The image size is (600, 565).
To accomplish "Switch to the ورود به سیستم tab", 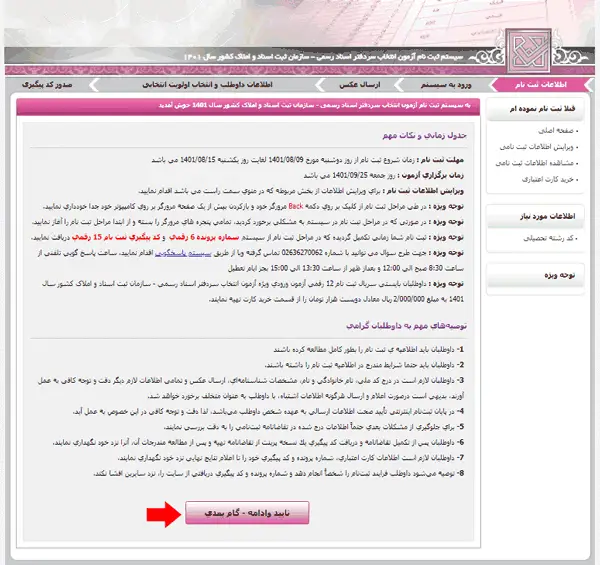I will click(x=444, y=86).
